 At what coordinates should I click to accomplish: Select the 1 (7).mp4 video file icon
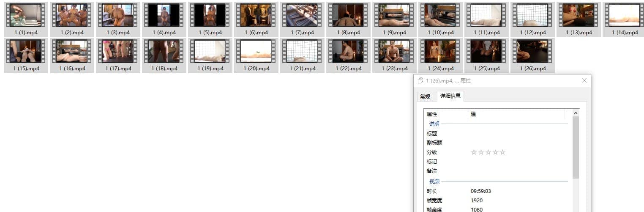click(302, 16)
